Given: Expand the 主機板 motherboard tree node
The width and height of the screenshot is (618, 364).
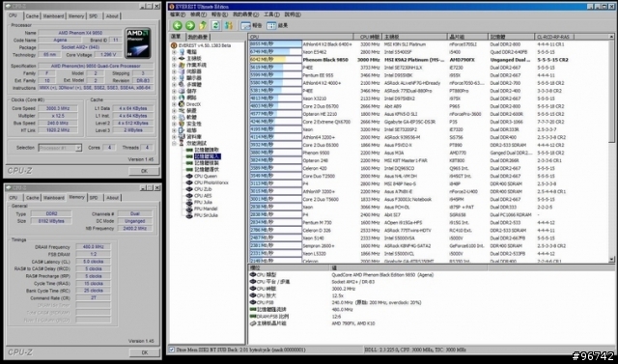Looking at the screenshot, I should click(x=174, y=58).
